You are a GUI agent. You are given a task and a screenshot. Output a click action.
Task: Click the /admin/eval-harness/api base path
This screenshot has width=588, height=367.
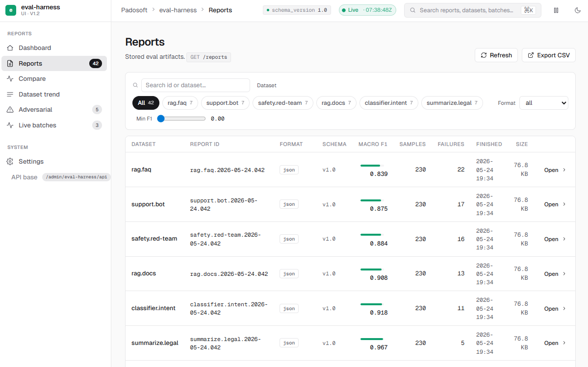coord(77,177)
